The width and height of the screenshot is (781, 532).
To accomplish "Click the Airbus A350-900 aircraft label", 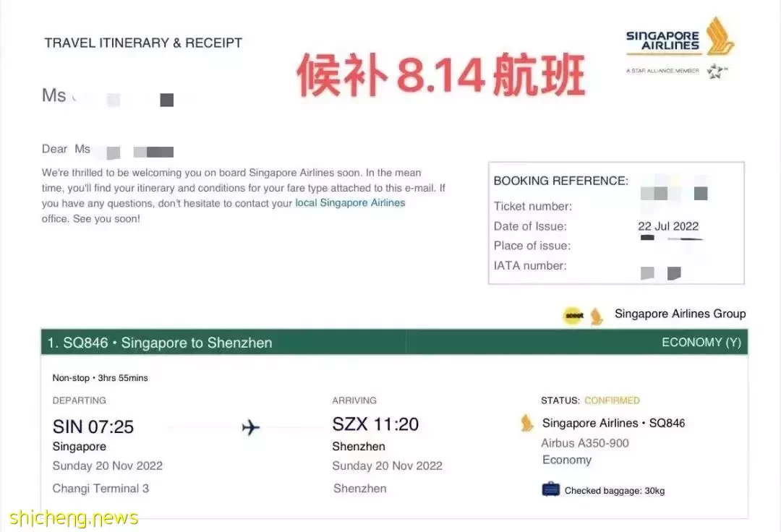I will click(x=585, y=443).
